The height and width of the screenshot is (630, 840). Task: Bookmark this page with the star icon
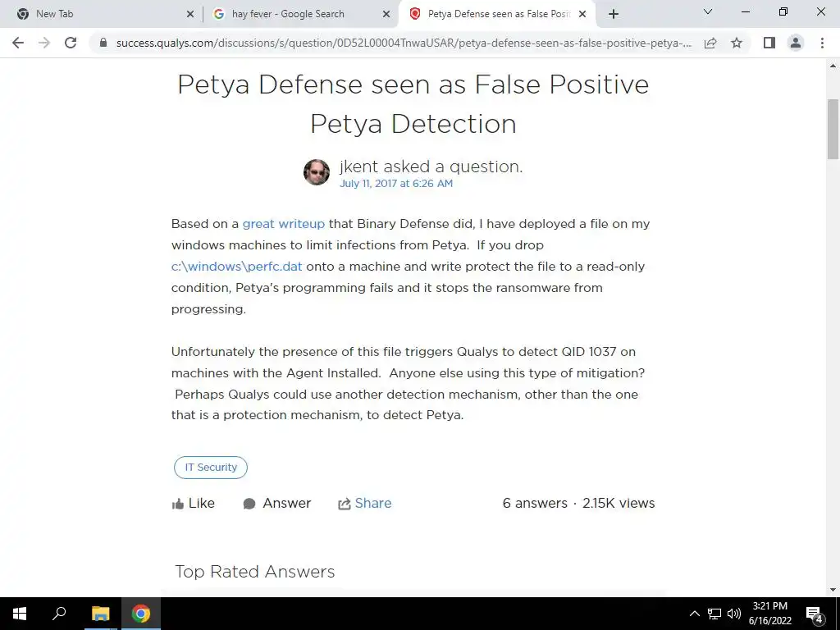pos(737,43)
